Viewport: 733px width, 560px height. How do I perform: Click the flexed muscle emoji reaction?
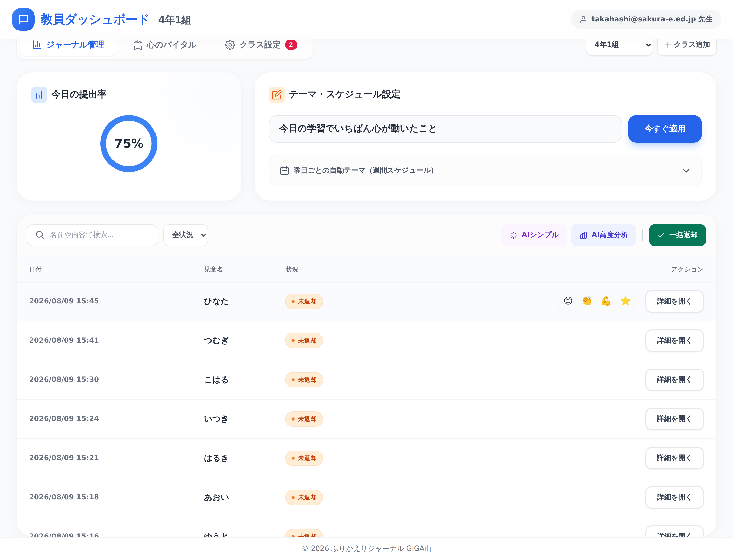[x=606, y=301]
